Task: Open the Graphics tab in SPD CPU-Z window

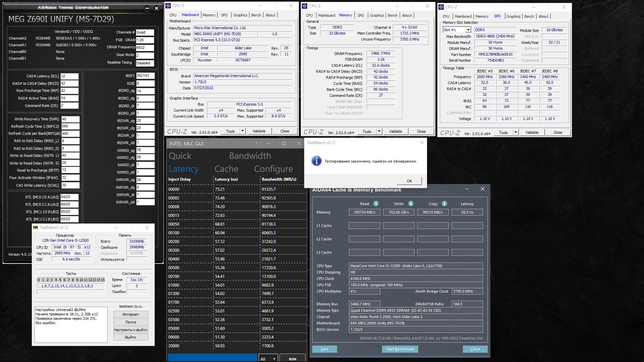Action: (x=513, y=16)
